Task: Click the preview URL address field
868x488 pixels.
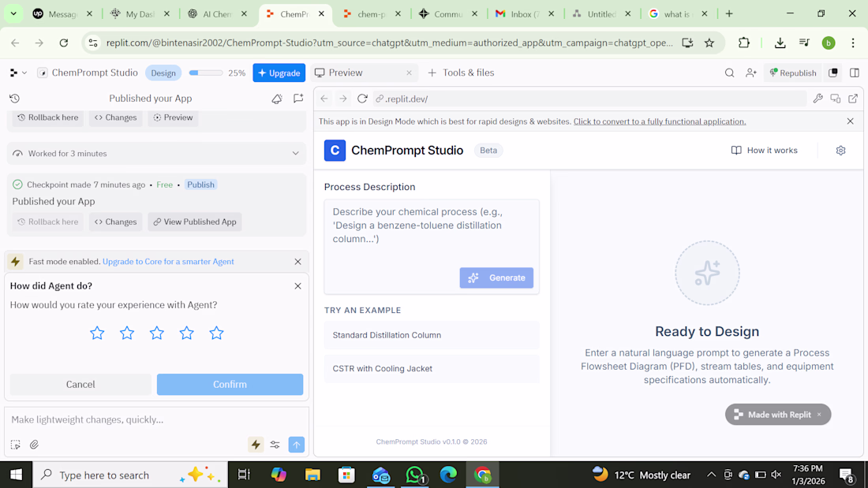Action: [589, 99]
